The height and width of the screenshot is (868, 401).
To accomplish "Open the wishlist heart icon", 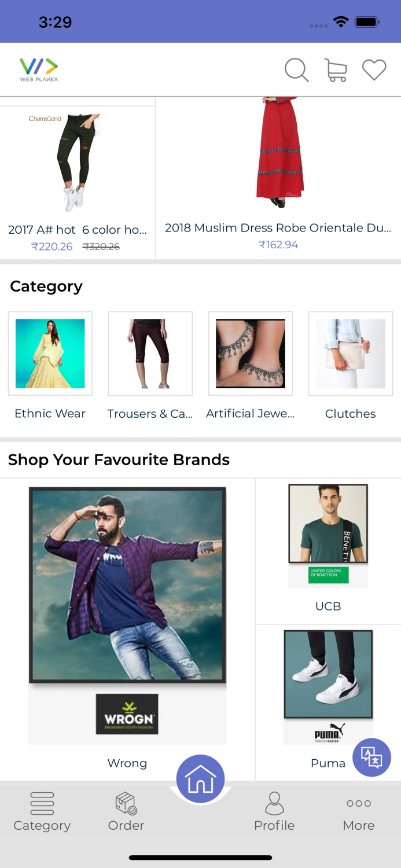I will click(374, 69).
